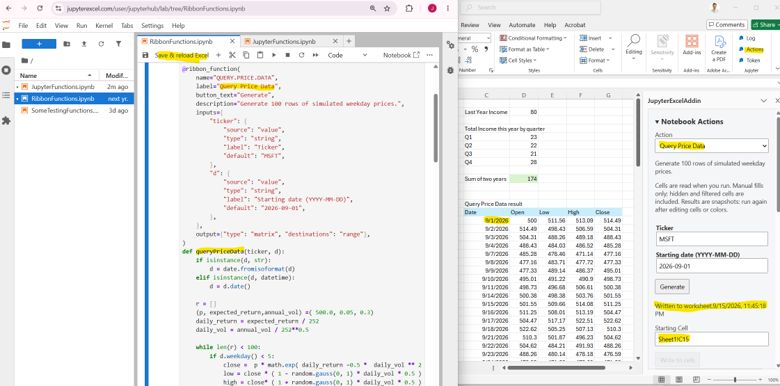Restart kernel and run all cells

click(315, 55)
